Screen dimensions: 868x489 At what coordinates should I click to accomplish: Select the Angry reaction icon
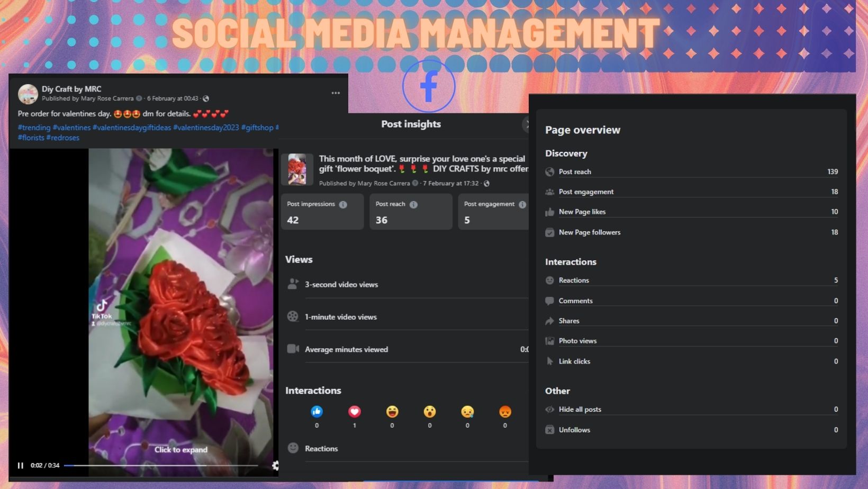coord(505,411)
